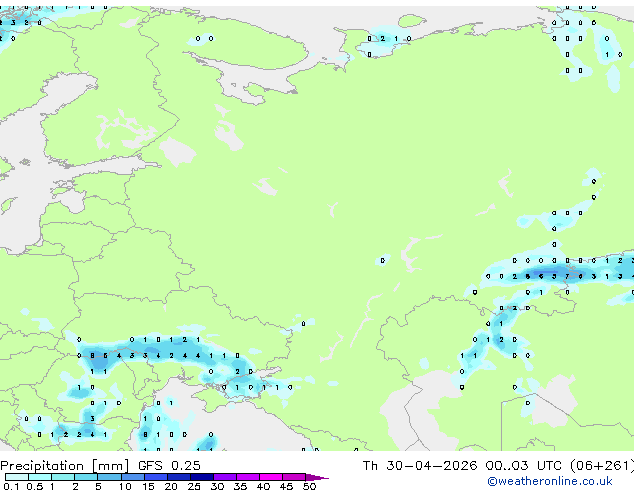The height and width of the screenshot is (490, 634).
Task: Choose the 25–30 mm navy legend segment
Action: click(202, 477)
